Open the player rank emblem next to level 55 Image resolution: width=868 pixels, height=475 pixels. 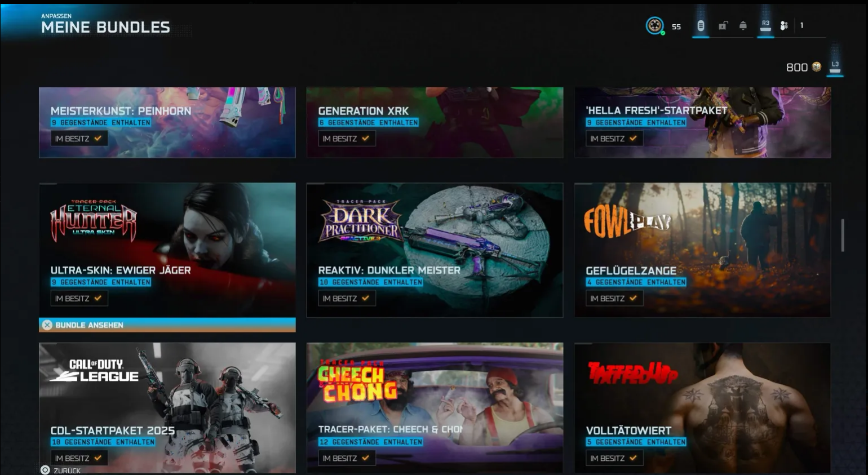654,25
